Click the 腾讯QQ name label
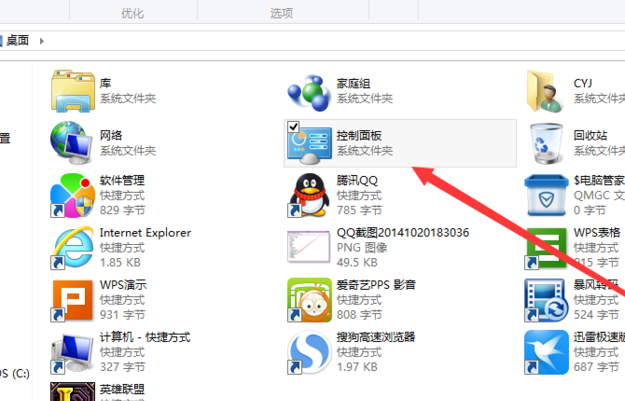625x401 pixels. (x=357, y=180)
